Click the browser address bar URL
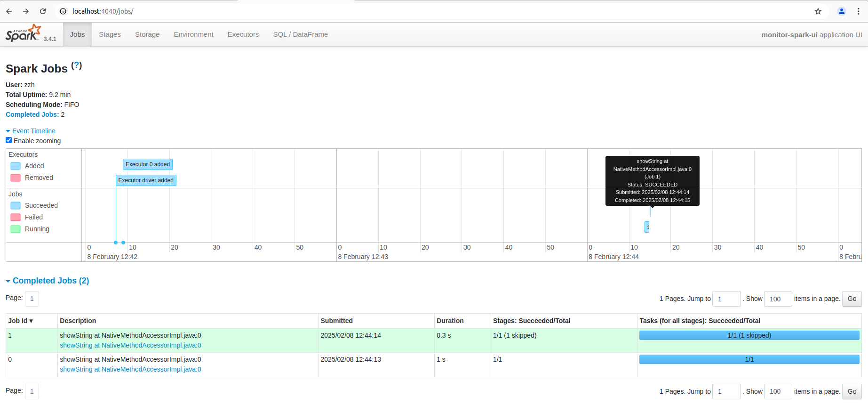The image size is (868, 405). click(103, 11)
